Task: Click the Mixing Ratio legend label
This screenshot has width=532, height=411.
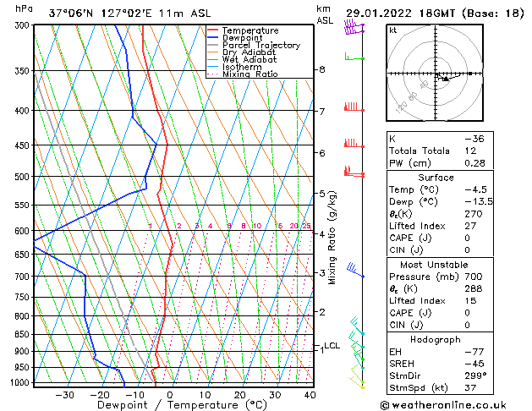Action: tap(250, 74)
